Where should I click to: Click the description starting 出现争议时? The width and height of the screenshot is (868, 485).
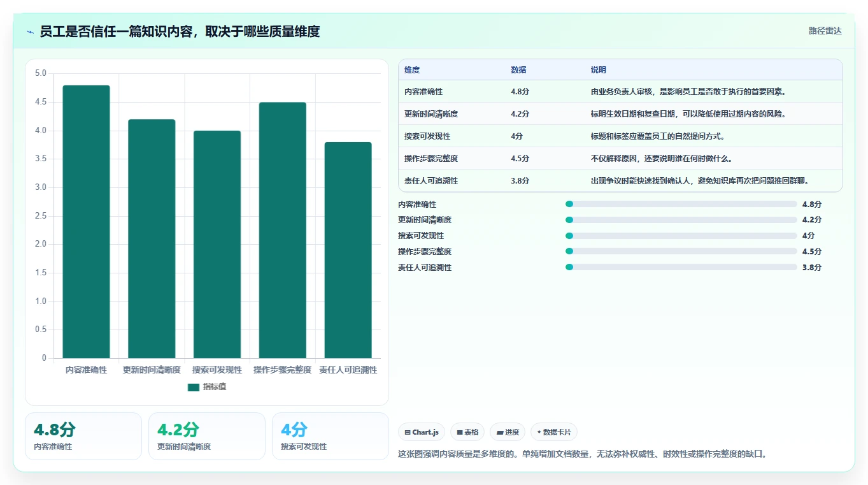pyautogui.click(x=700, y=181)
